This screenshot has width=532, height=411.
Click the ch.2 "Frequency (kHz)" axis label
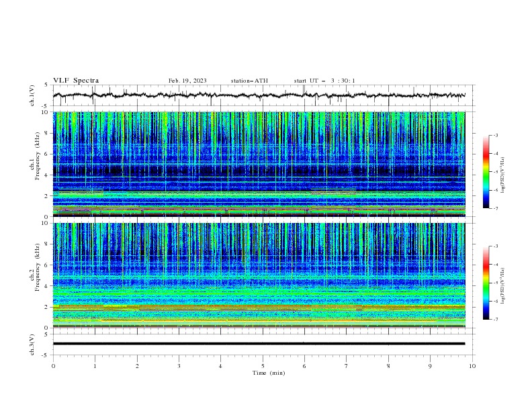tap(38, 267)
